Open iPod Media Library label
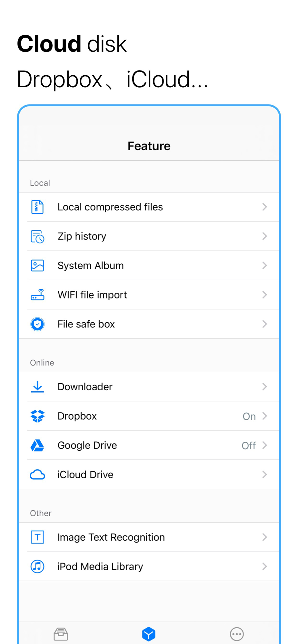This screenshot has height=644, width=298. point(100,567)
